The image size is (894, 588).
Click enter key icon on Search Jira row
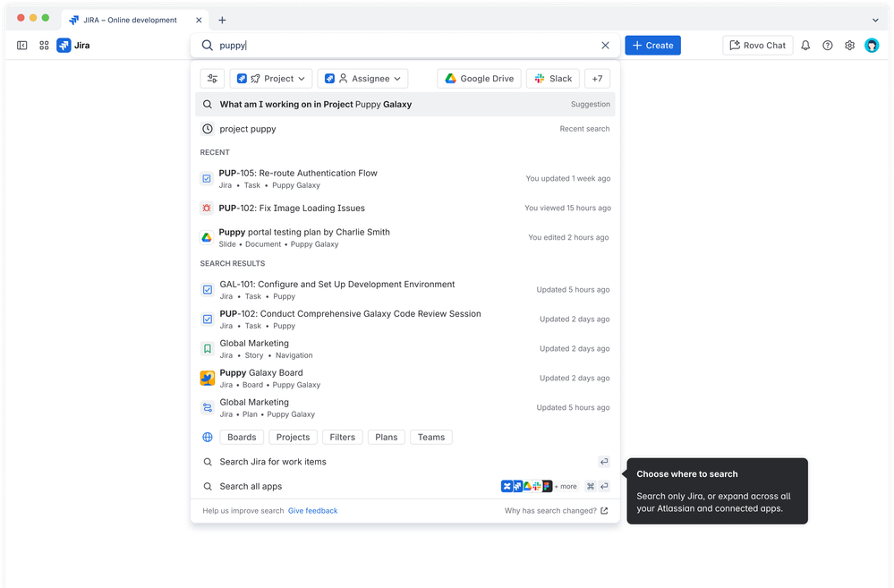[x=604, y=462]
